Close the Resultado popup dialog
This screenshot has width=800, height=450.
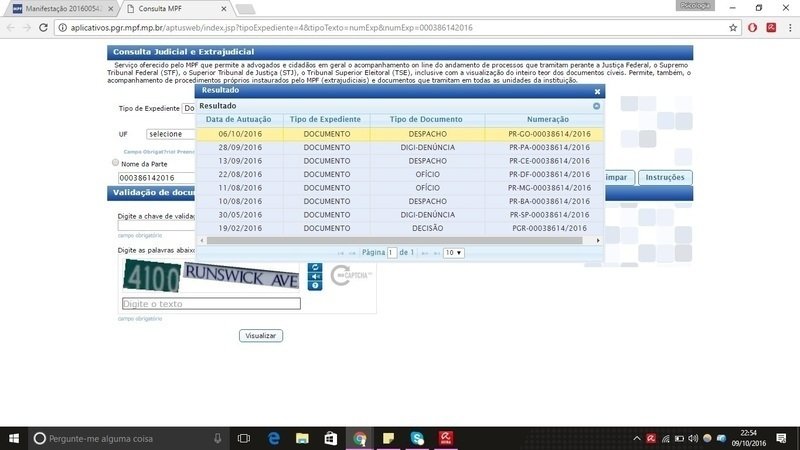point(597,91)
